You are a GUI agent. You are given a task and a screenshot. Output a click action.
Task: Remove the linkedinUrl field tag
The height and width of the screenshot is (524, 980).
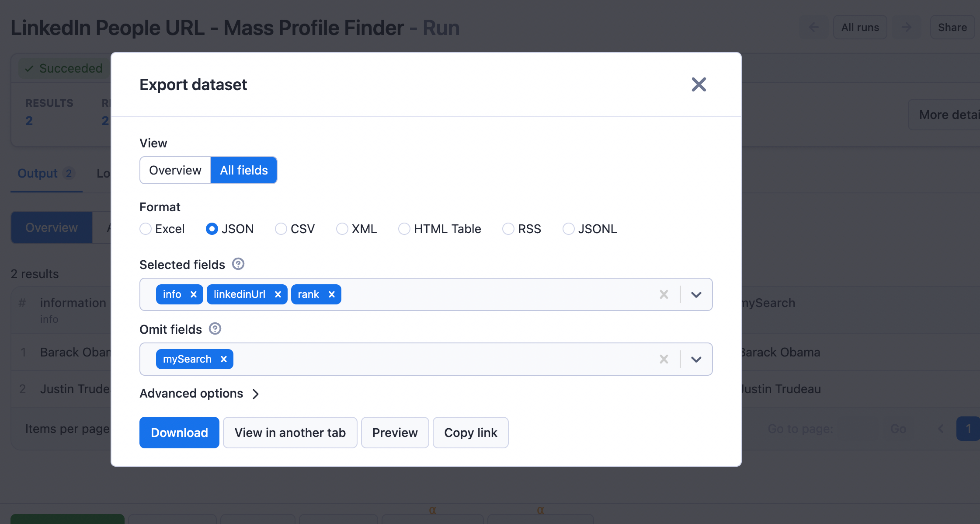pyautogui.click(x=278, y=294)
